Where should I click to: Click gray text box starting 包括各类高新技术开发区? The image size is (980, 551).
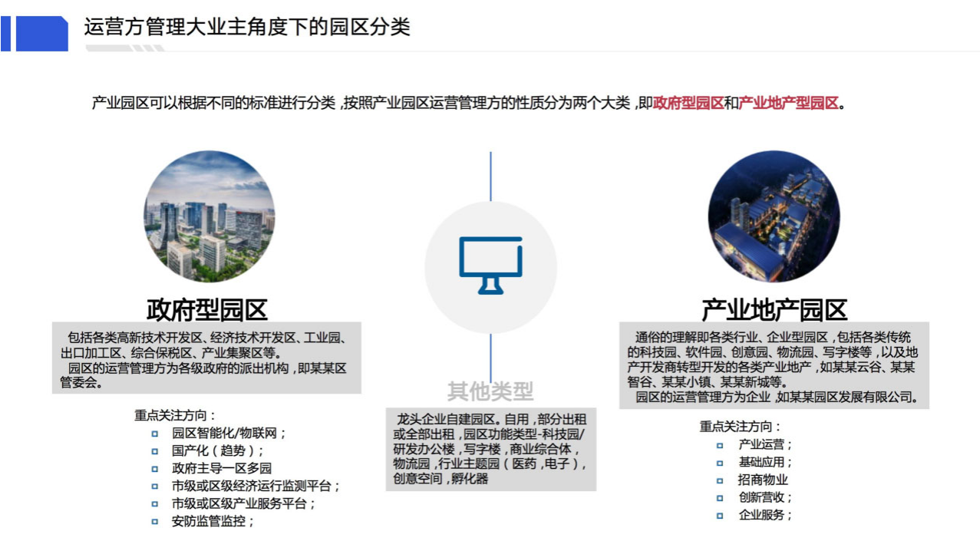click(x=206, y=358)
